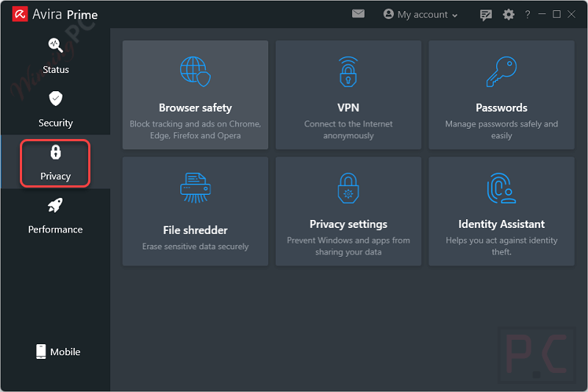Open the VPN padlock icon
The height and width of the screenshot is (392, 588).
tap(348, 72)
